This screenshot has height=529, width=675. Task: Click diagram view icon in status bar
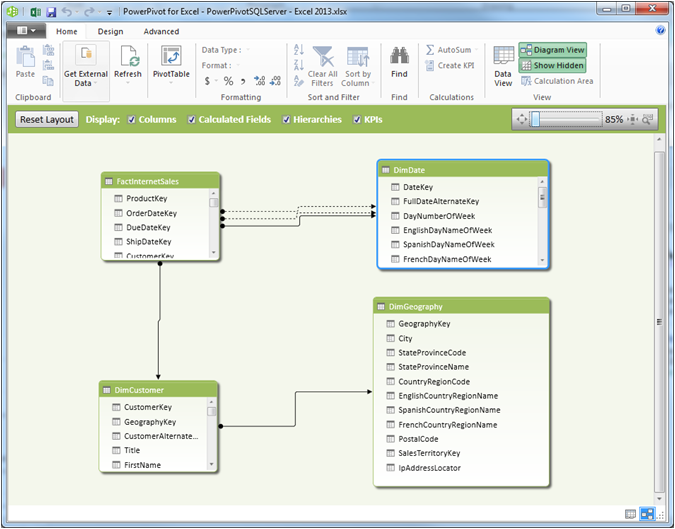point(647,514)
